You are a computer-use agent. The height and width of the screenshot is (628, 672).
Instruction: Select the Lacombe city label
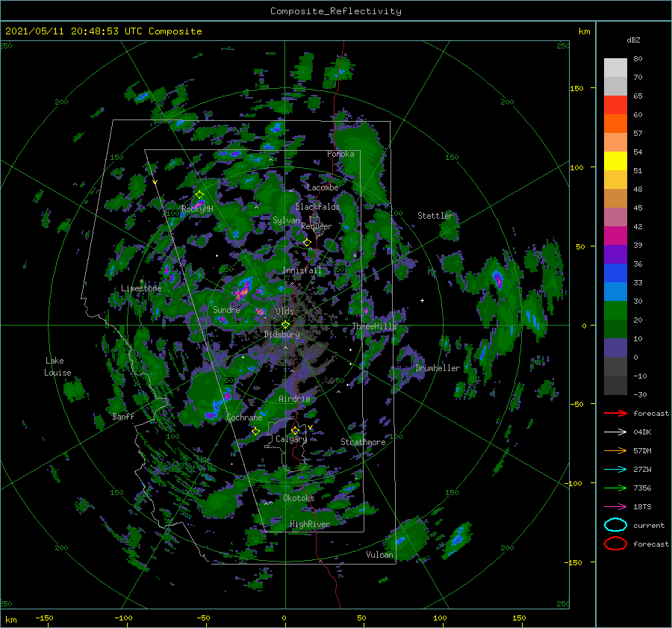click(323, 187)
